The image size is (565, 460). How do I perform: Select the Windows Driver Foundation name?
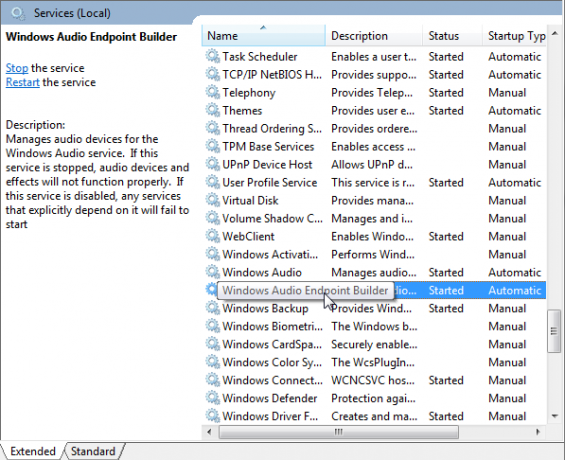coord(270,416)
